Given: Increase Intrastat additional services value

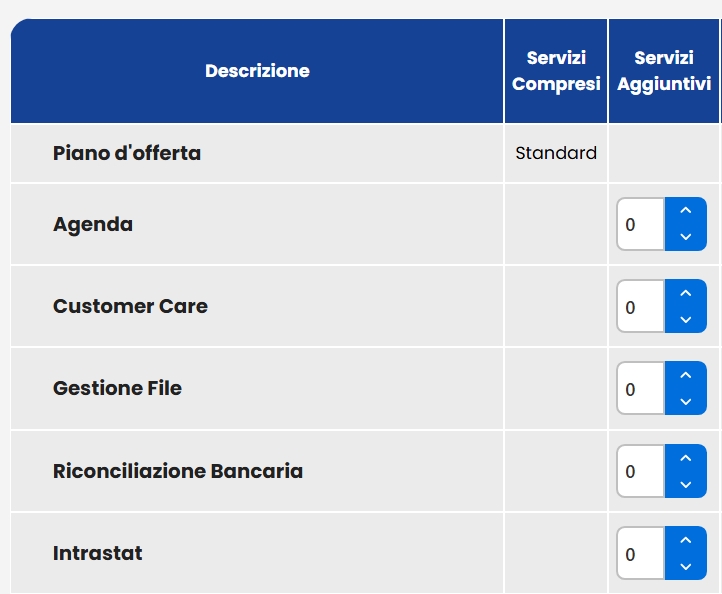Looking at the screenshot, I should (685, 540).
